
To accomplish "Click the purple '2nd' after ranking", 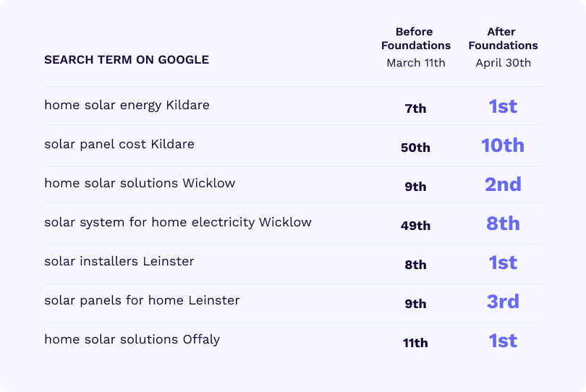I will (503, 184).
